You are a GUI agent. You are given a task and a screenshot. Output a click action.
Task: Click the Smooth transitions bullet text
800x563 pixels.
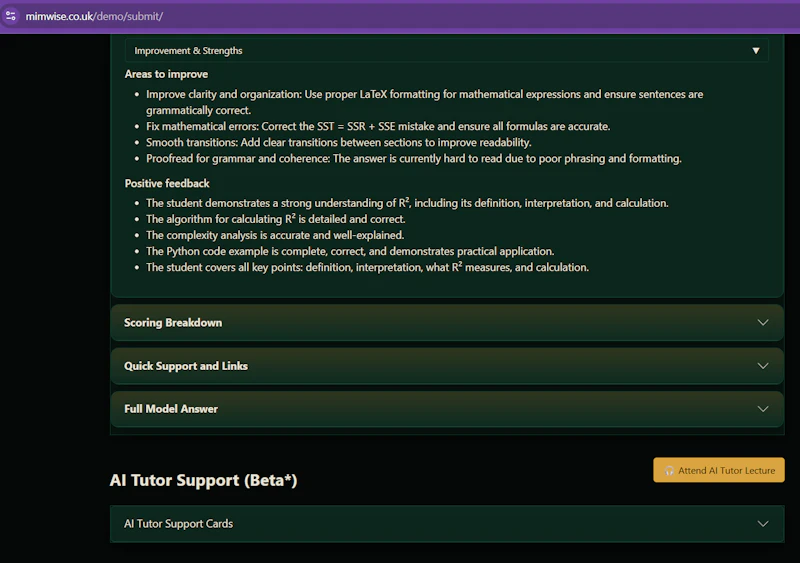[339, 142]
